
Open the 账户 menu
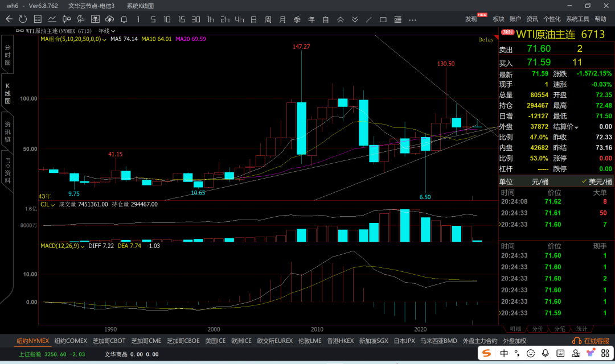point(515,19)
